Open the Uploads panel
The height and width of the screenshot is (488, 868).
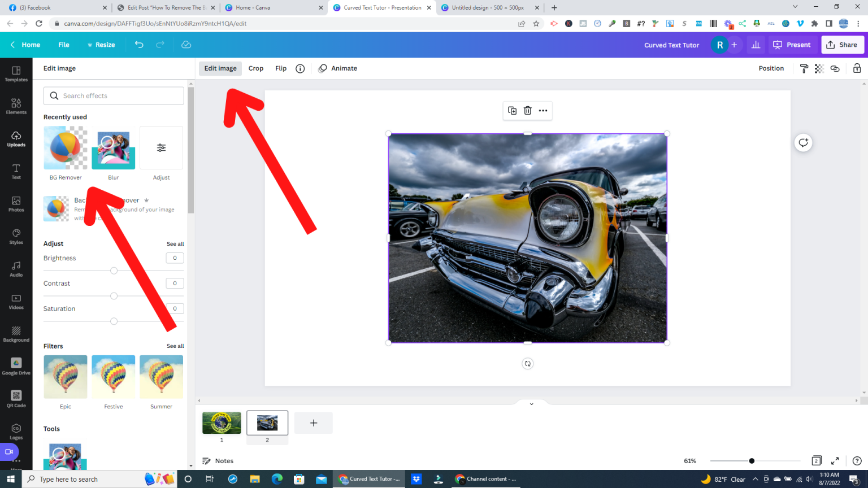point(16,138)
